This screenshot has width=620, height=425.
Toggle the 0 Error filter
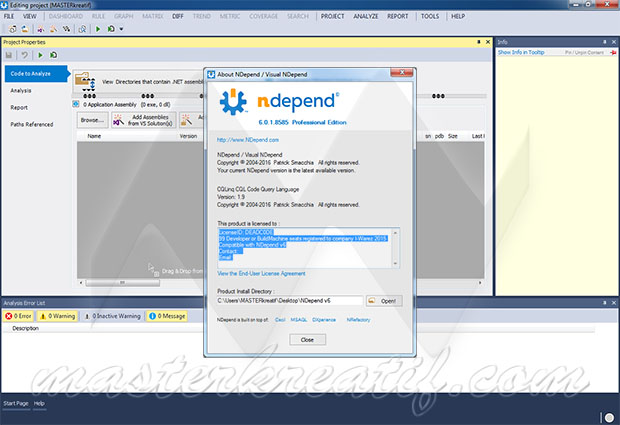[x=19, y=316]
